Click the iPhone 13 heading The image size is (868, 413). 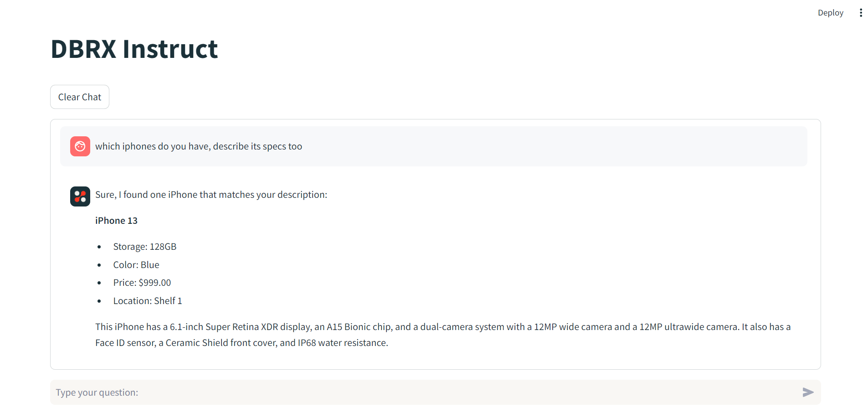(x=116, y=221)
